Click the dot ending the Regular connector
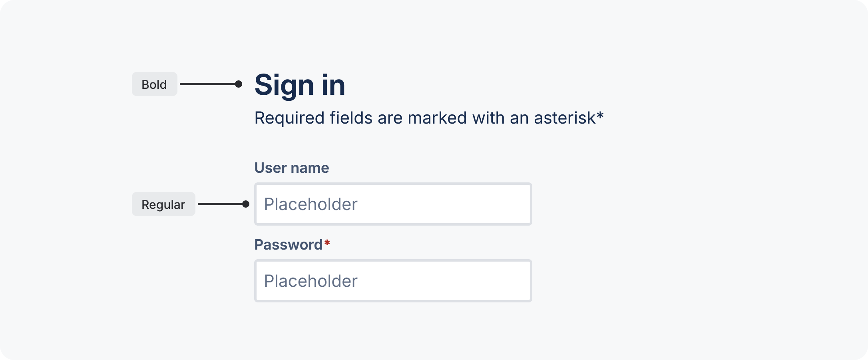The image size is (868, 360). point(246,204)
